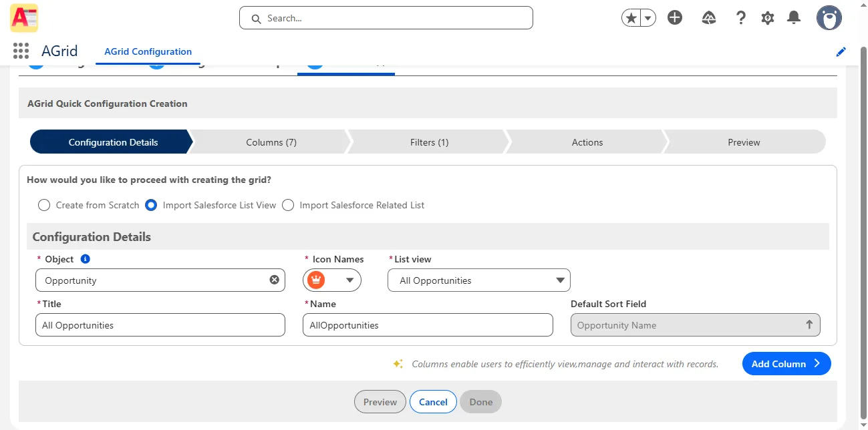The image size is (868, 430).
Task: Click the Name input field
Action: [x=428, y=325]
